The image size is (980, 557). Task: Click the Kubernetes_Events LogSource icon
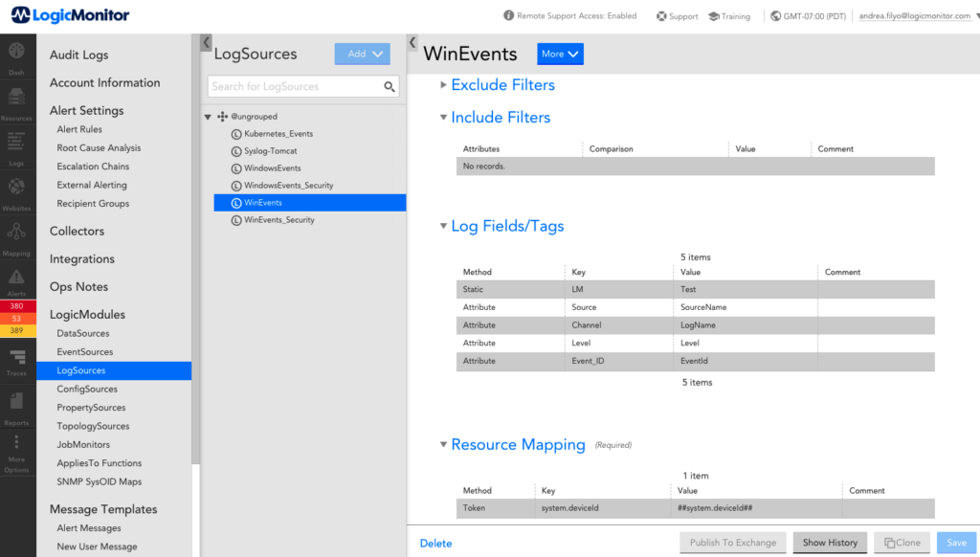(x=236, y=134)
